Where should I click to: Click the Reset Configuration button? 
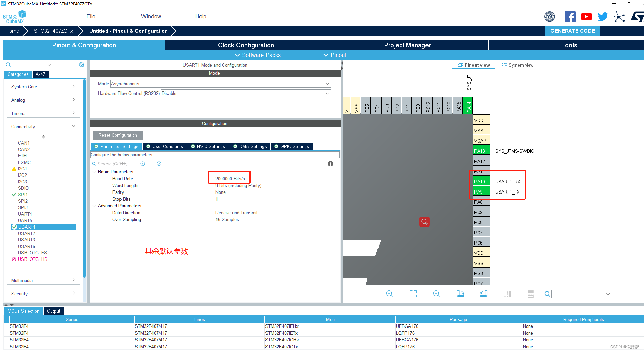(118, 135)
